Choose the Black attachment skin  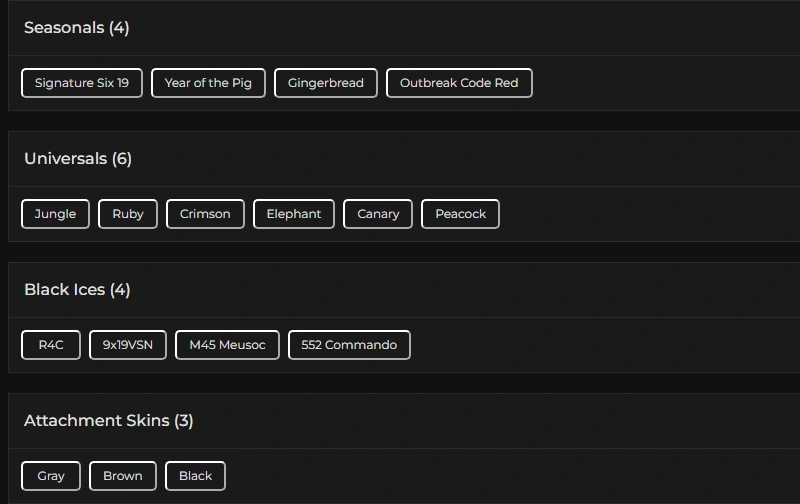click(x=195, y=476)
